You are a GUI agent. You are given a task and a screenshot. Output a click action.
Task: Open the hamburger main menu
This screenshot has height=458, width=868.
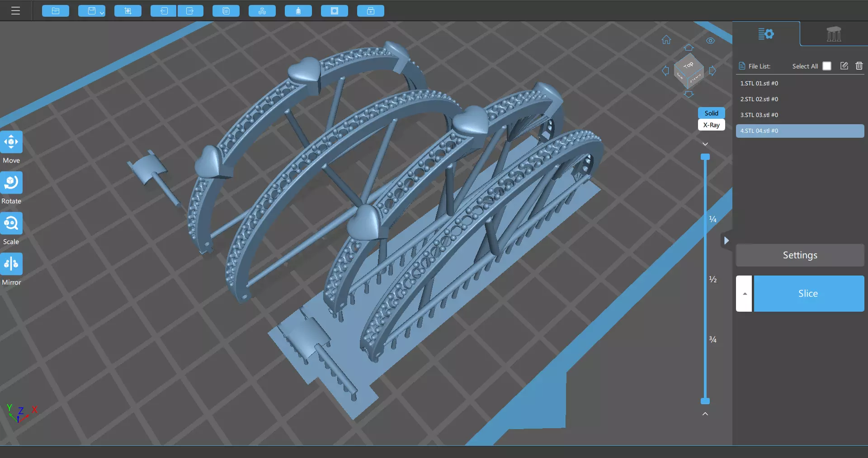pyautogui.click(x=15, y=10)
